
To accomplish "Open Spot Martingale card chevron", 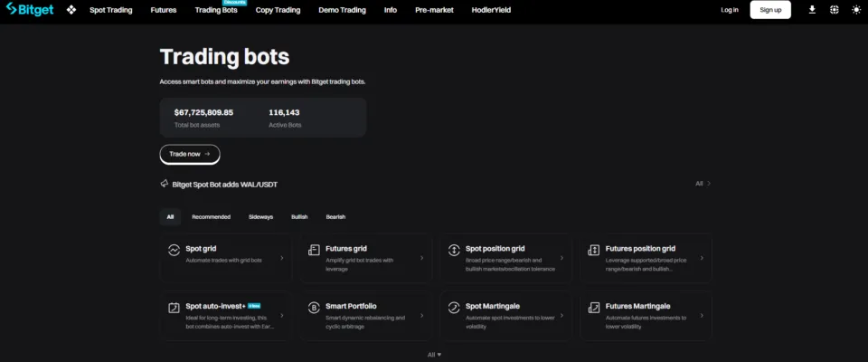I will 561,316.
